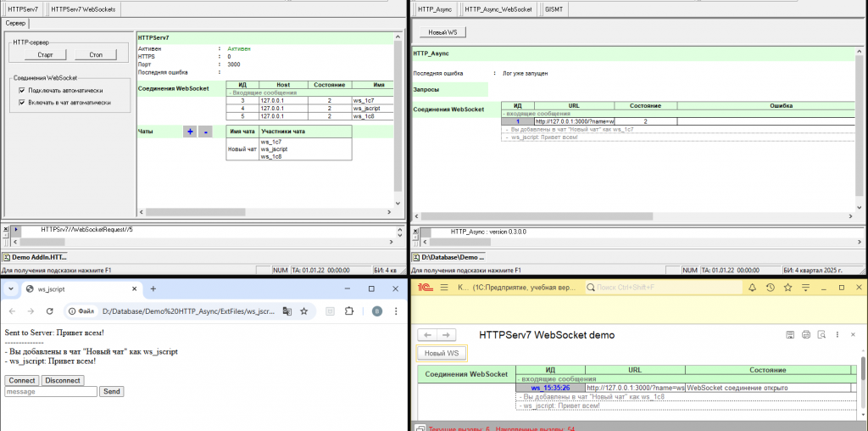Open the 1C history clock icon
Image resolution: width=868 pixels, height=431 pixels.
tap(770, 288)
